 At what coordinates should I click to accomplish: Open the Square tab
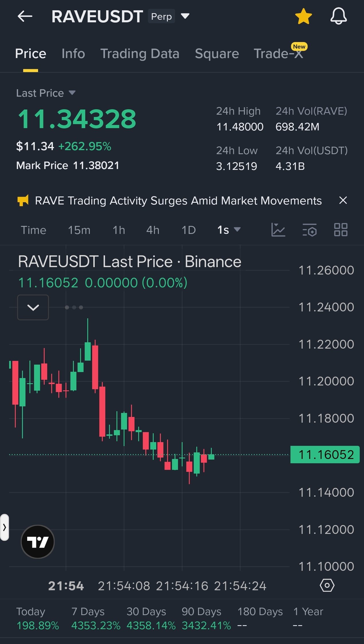tap(217, 54)
